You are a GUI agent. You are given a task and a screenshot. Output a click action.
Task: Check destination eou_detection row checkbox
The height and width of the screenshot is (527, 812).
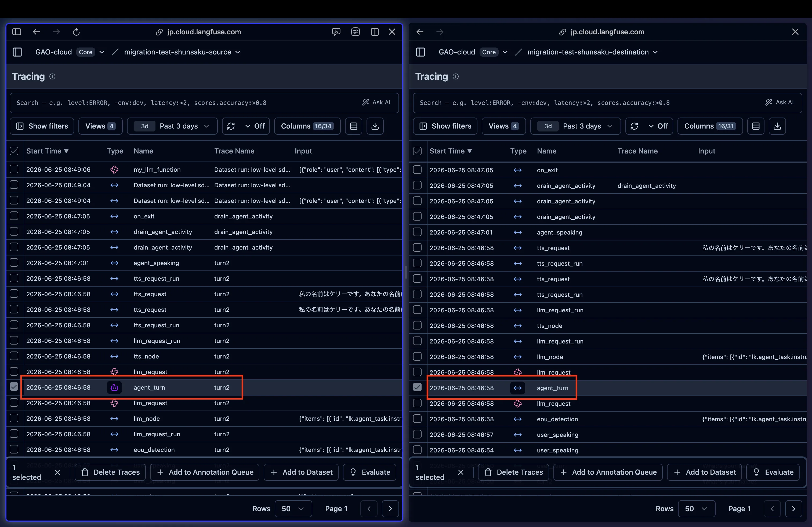tap(417, 418)
